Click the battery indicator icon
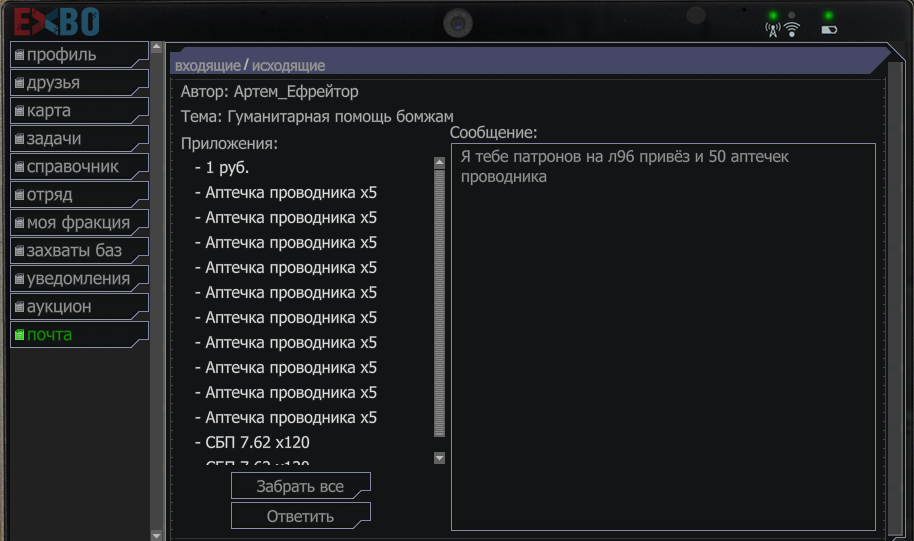This screenshot has height=541, width=914. pos(829,30)
